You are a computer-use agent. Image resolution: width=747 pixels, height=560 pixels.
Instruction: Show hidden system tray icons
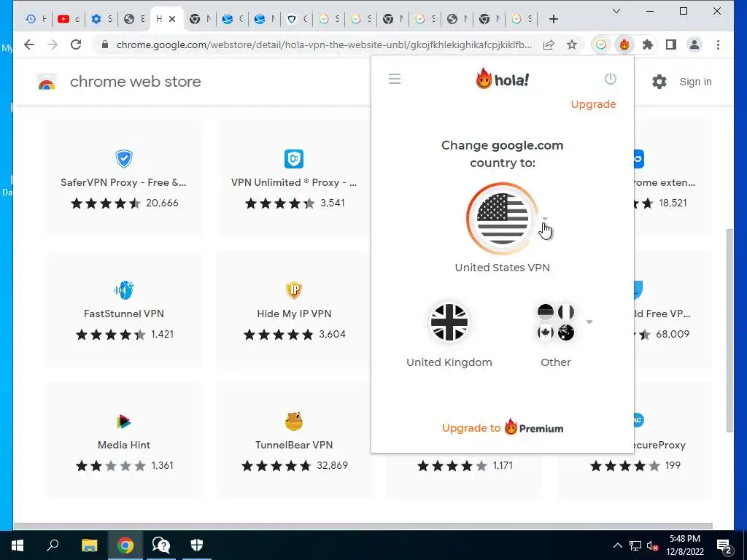(617, 545)
